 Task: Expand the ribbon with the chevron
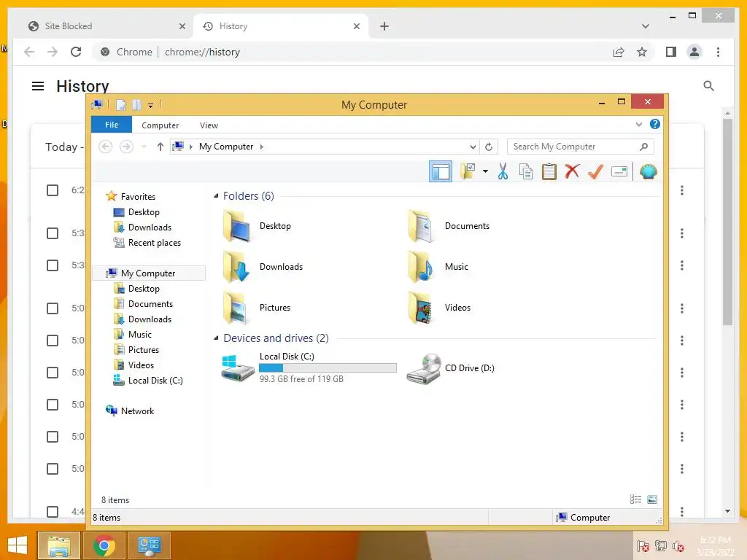coord(639,125)
